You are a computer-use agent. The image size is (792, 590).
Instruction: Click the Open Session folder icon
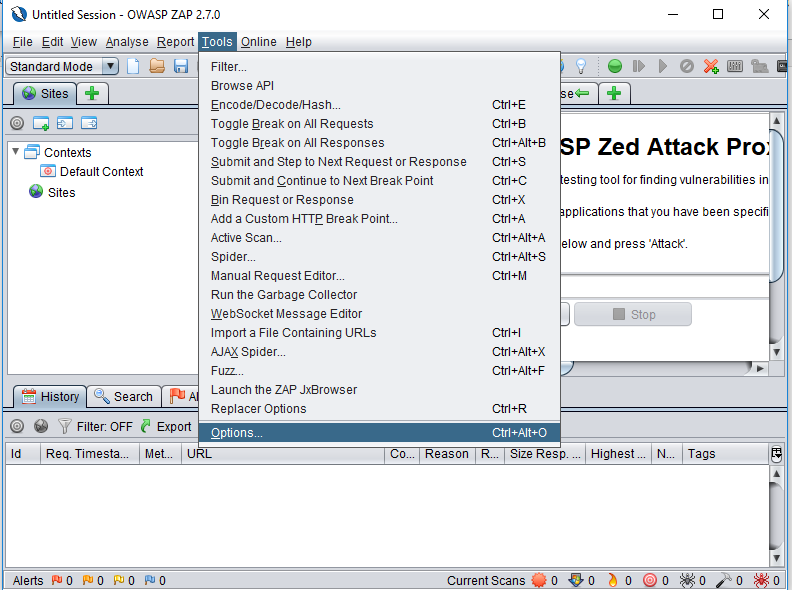point(157,66)
